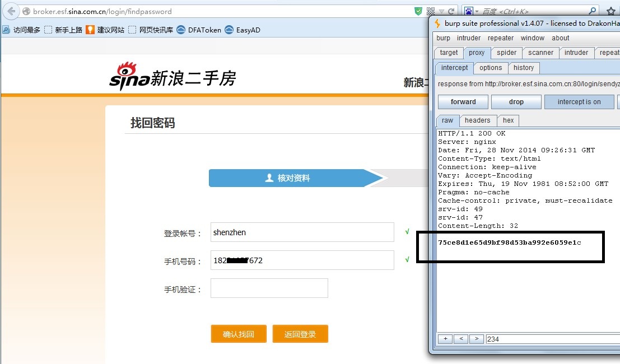
Task: Click the Burp Suite lightning bolt title icon
Action: (x=437, y=24)
